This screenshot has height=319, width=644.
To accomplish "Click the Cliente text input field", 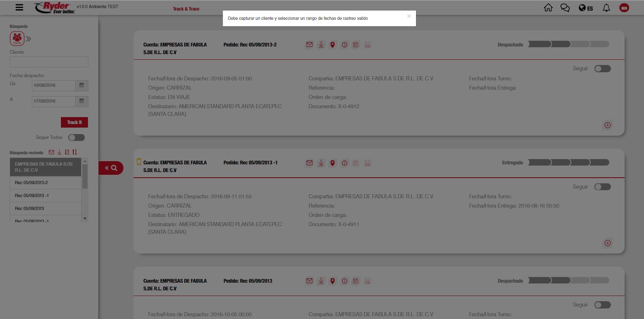I will click(x=49, y=62).
